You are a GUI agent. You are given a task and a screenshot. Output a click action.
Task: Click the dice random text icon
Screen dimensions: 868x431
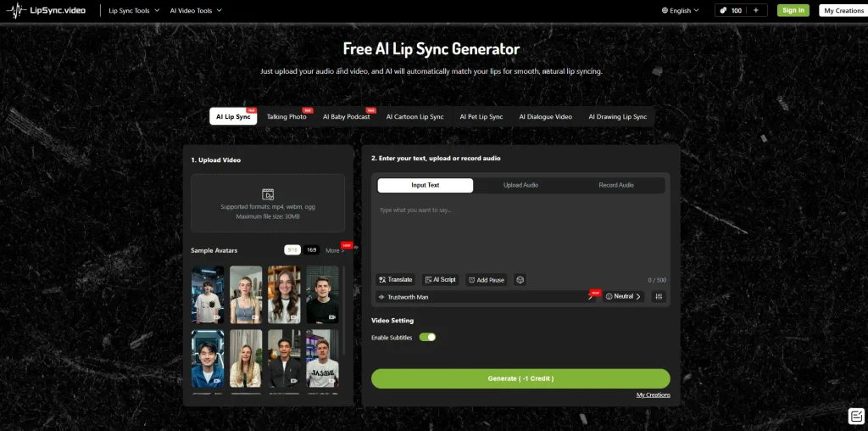click(520, 280)
